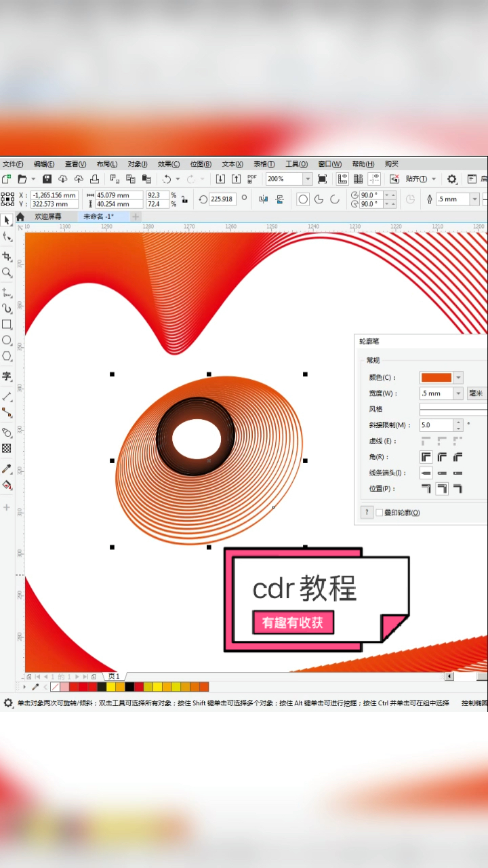
Task: Select the Rectangle tool
Action: point(7,325)
